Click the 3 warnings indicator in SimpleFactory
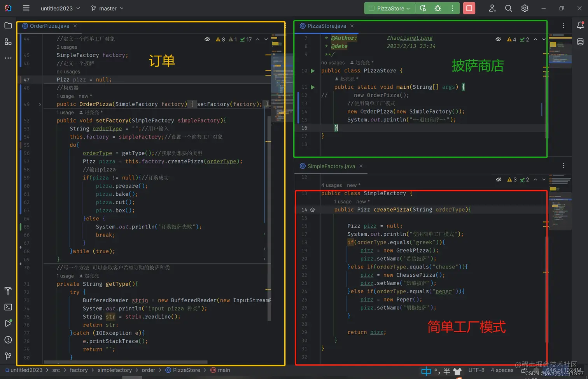Viewport: 588px width, 379px height. click(512, 179)
